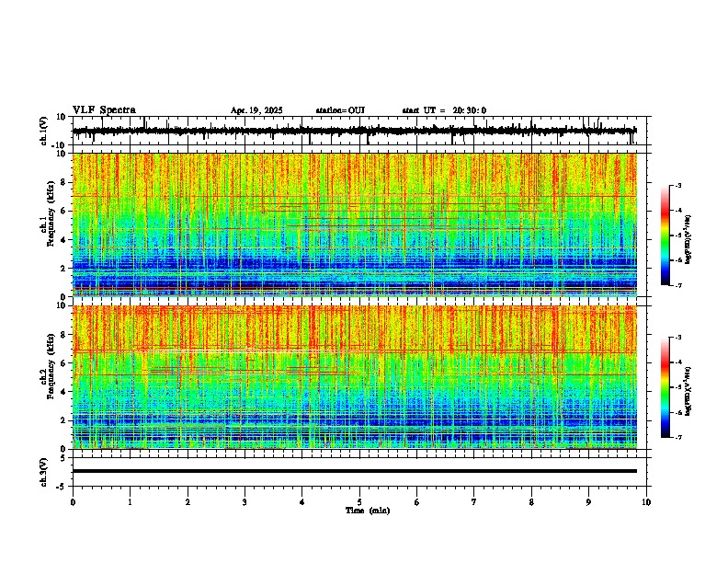Click inside the ch.1 spectrogram panel
This screenshot has width=728, height=563.
click(x=354, y=224)
